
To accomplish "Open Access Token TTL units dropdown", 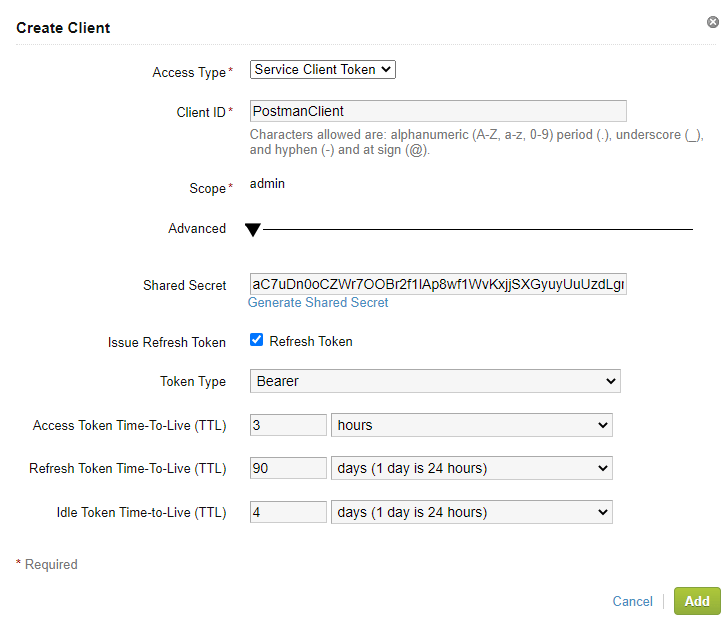I will [x=471, y=425].
